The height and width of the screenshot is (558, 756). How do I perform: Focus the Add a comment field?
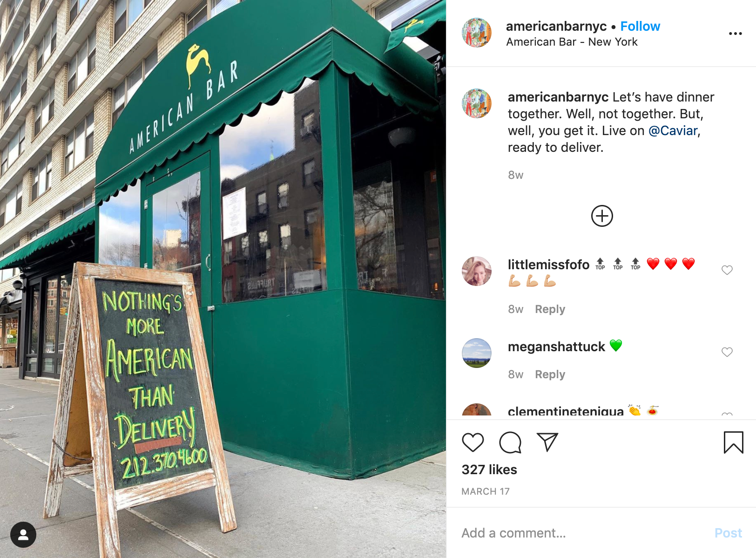582,533
